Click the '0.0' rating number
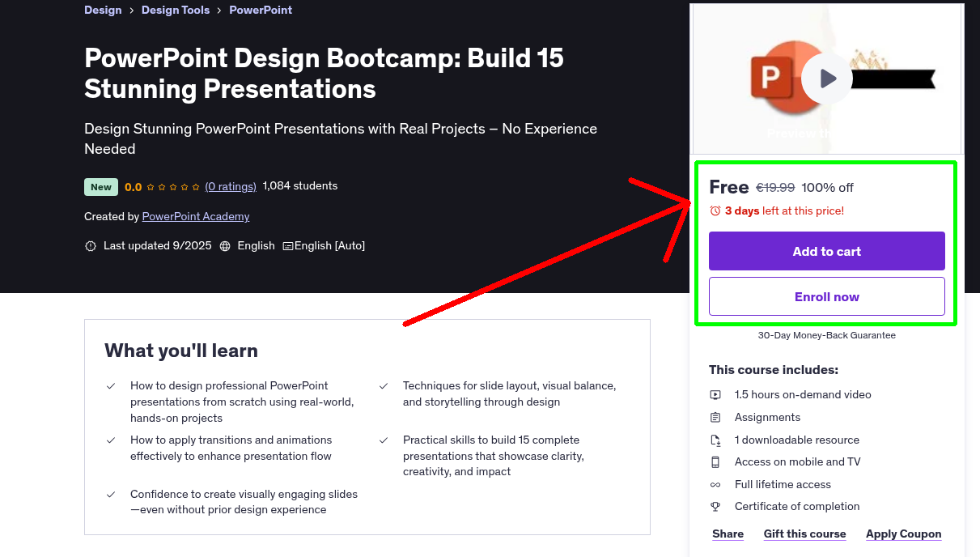 133,187
